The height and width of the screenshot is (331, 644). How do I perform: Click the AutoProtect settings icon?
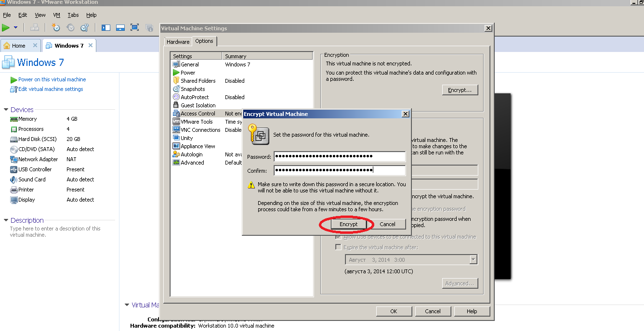pyautogui.click(x=176, y=97)
